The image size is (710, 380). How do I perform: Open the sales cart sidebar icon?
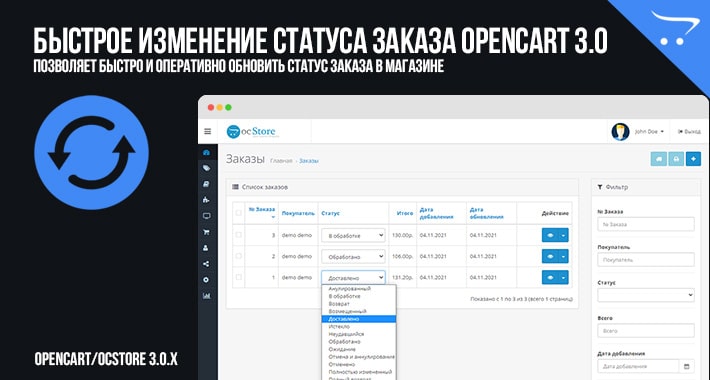coord(206,232)
